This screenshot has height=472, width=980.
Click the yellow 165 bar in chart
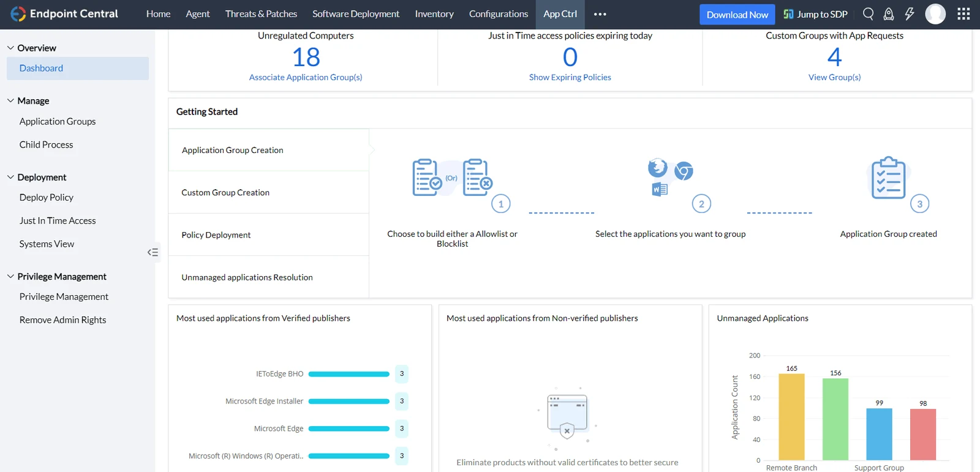791,416
